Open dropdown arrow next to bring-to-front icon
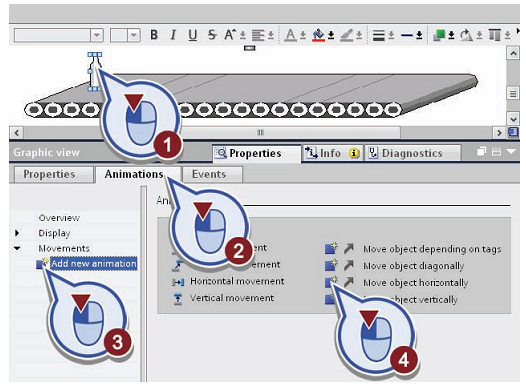The width and height of the screenshot is (526, 388). pyautogui.click(x=452, y=35)
